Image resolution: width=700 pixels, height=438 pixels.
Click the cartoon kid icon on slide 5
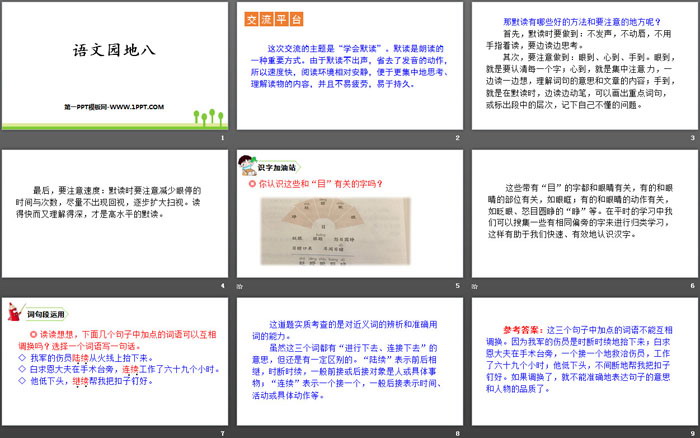(245, 162)
